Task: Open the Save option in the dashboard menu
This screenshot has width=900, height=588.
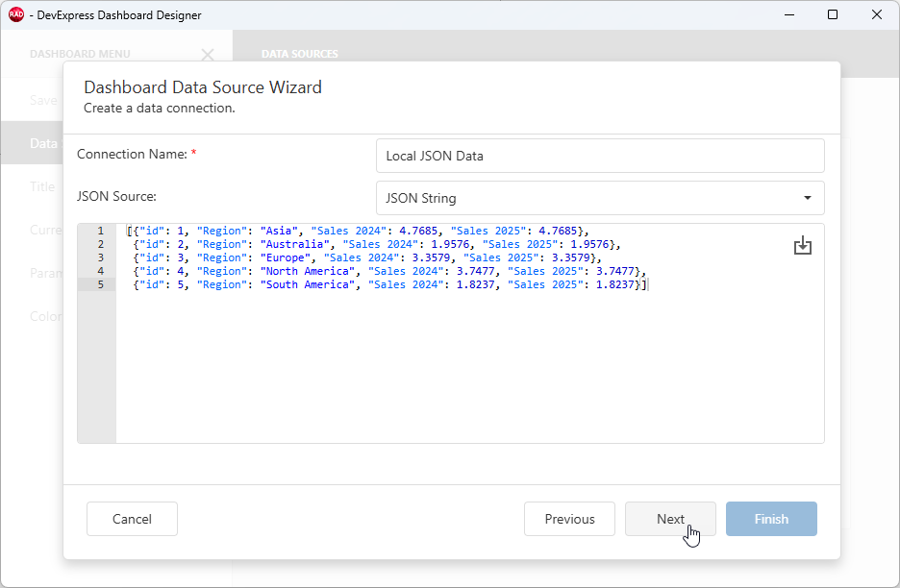Action: point(44,100)
